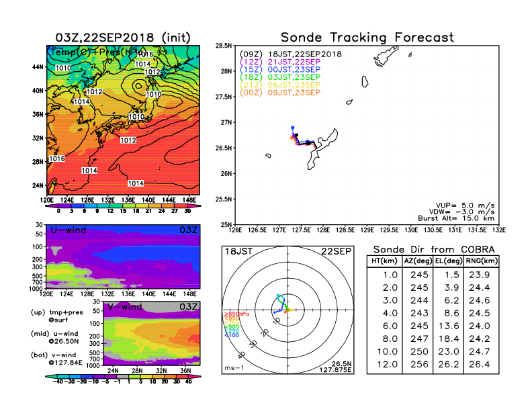The image size is (532, 411).
Task: Pick the gray -1 to 1 segment of the wind colorbar
Action: (x=123, y=376)
